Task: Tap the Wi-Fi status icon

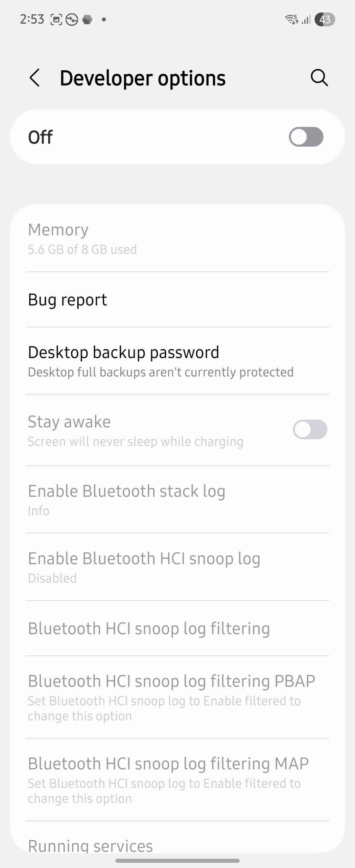Action: (292, 19)
